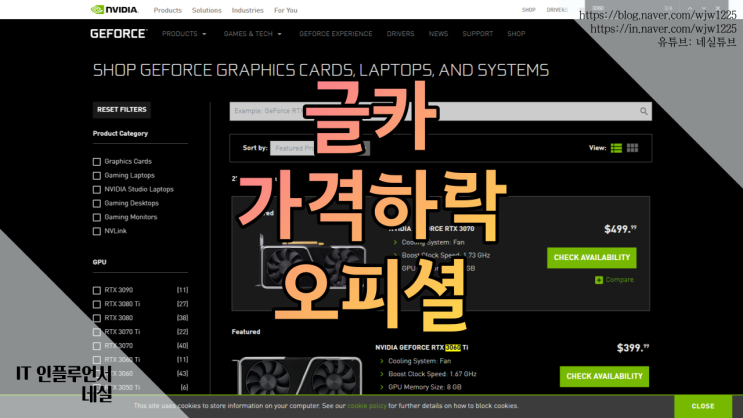The height and width of the screenshot is (418, 743).
Task: Check availability of RTX 3070
Action: point(591,257)
